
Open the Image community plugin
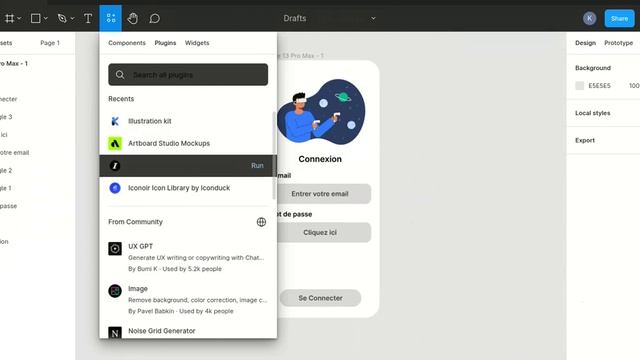(188, 300)
